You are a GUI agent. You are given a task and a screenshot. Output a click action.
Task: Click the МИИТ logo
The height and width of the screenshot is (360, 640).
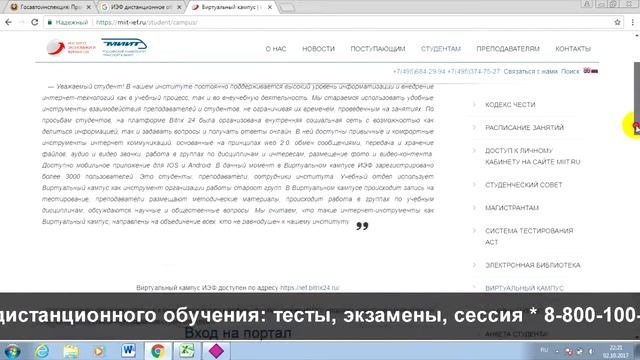coord(124,47)
